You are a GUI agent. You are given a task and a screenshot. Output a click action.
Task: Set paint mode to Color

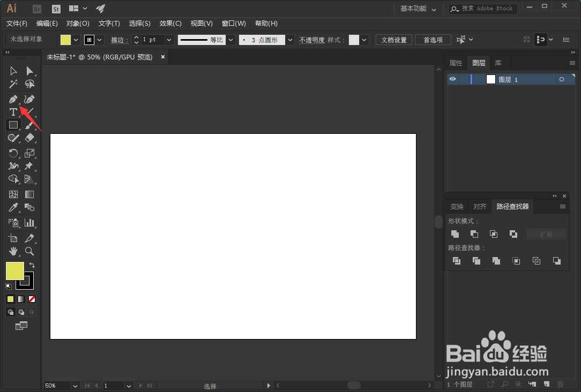tap(10, 299)
